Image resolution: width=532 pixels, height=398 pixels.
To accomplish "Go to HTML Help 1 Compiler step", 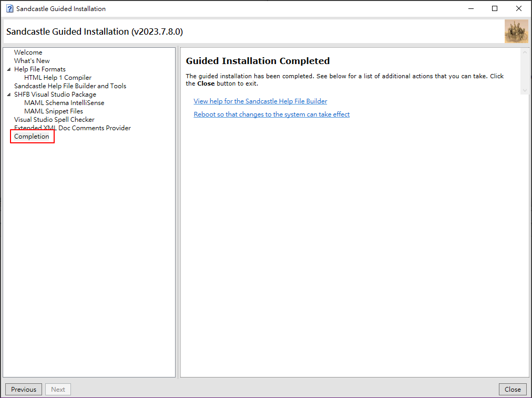I will click(x=58, y=78).
